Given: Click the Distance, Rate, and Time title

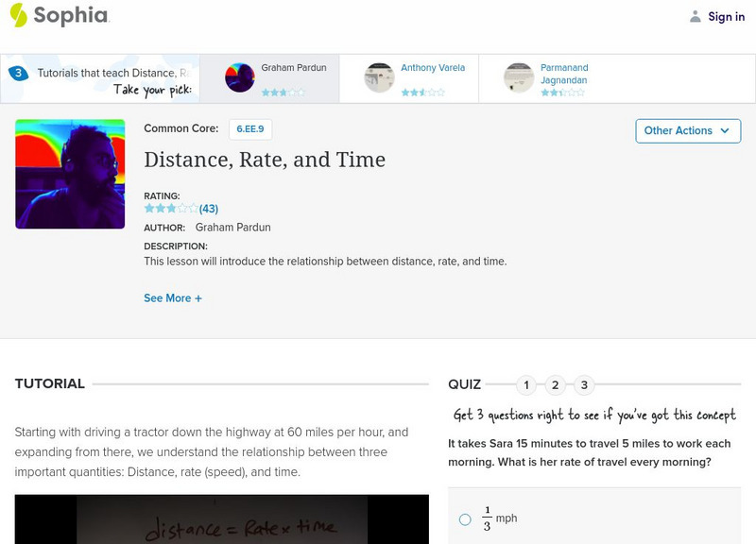Looking at the screenshot, I should (x=265, y=160).
